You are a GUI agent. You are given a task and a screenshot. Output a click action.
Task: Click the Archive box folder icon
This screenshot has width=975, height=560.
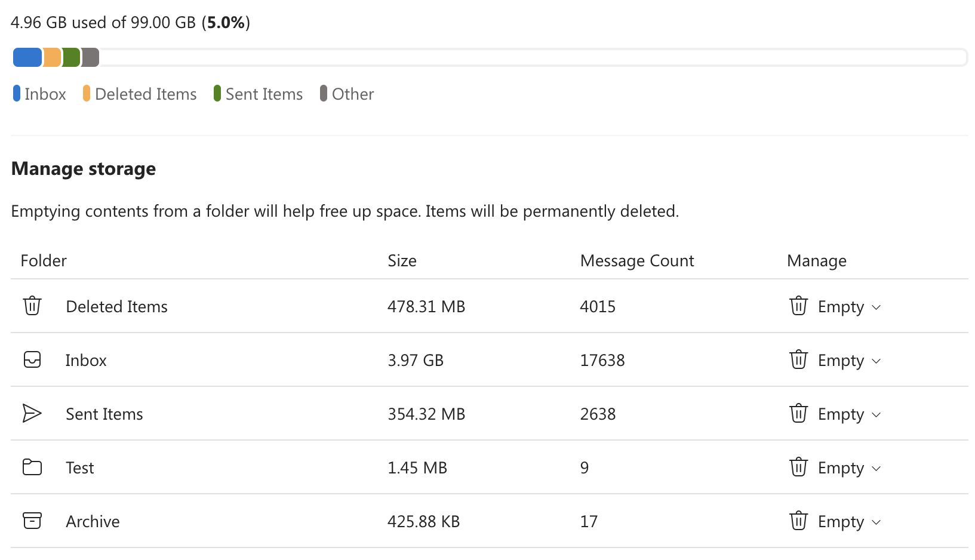click(x=32, y=521)
